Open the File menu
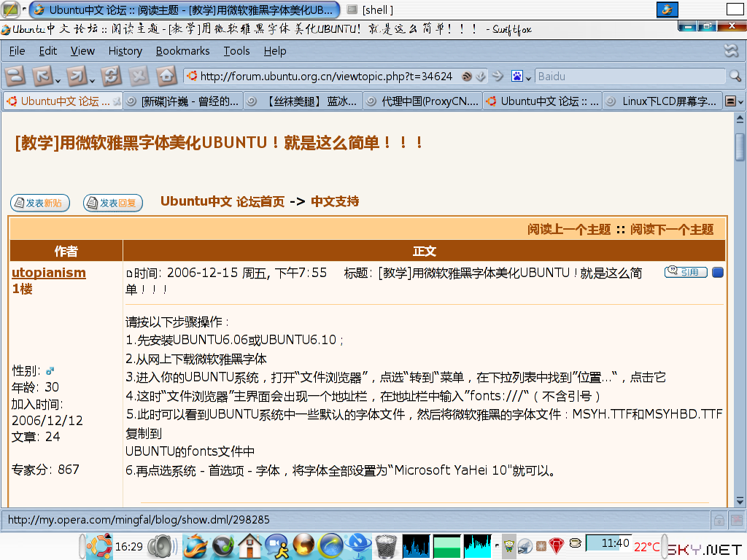Screen dimensions: 747x560 pos(18,51)
